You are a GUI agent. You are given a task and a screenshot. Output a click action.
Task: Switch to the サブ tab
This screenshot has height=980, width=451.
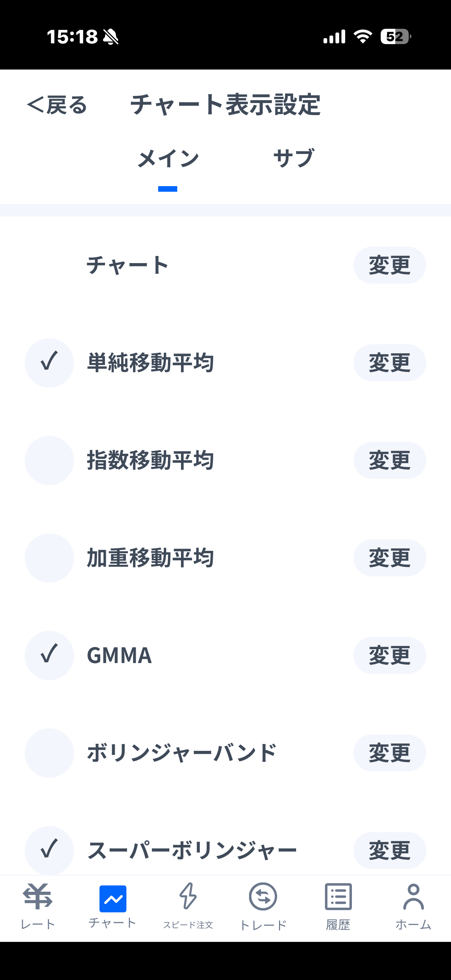tap(294, 158)
